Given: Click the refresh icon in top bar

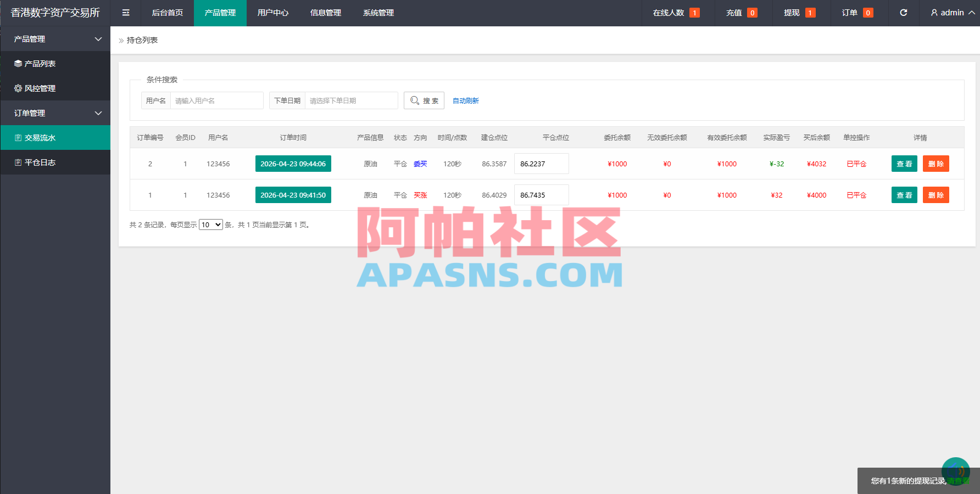Looking at the screenshot, I should tap(904, 13).
